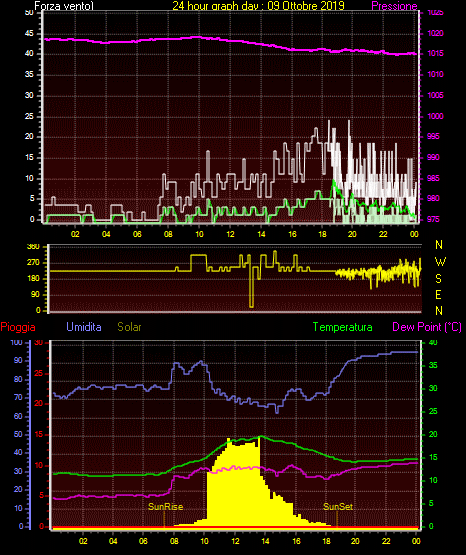Click wind speed axis value '25'
Viewport: 466px width, 555px height.
[x=29, y=116]
